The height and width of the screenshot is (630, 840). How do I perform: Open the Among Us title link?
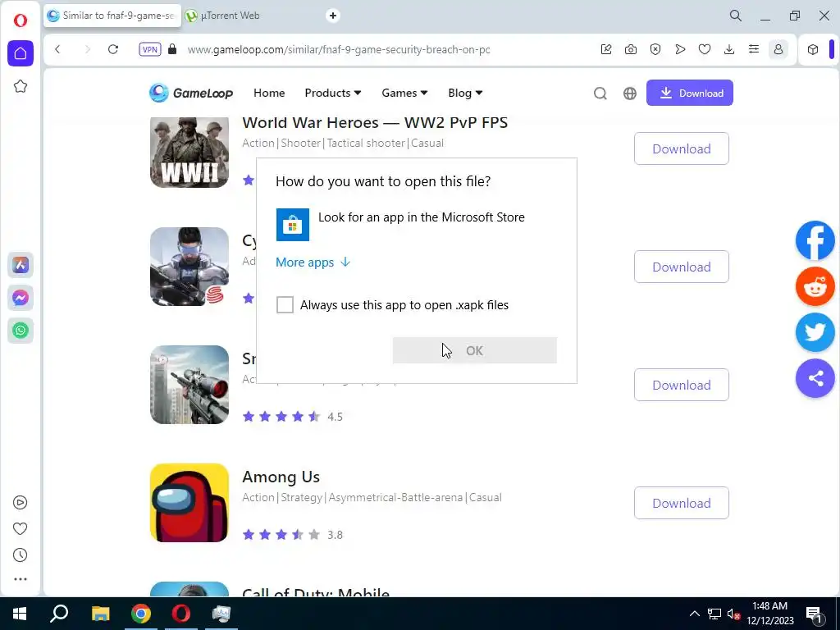click(281, 477)
